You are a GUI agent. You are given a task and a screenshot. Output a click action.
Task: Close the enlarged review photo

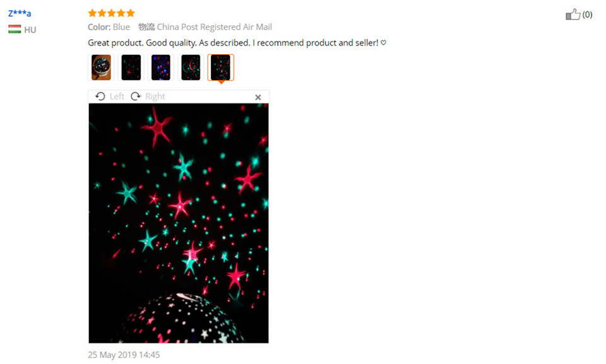(x=258, y=97)
